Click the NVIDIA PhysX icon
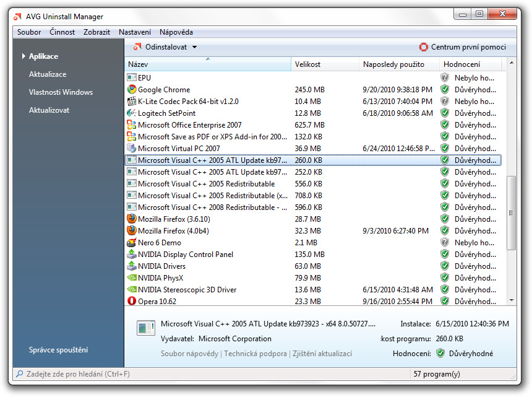532x397 pixels. 132,277
